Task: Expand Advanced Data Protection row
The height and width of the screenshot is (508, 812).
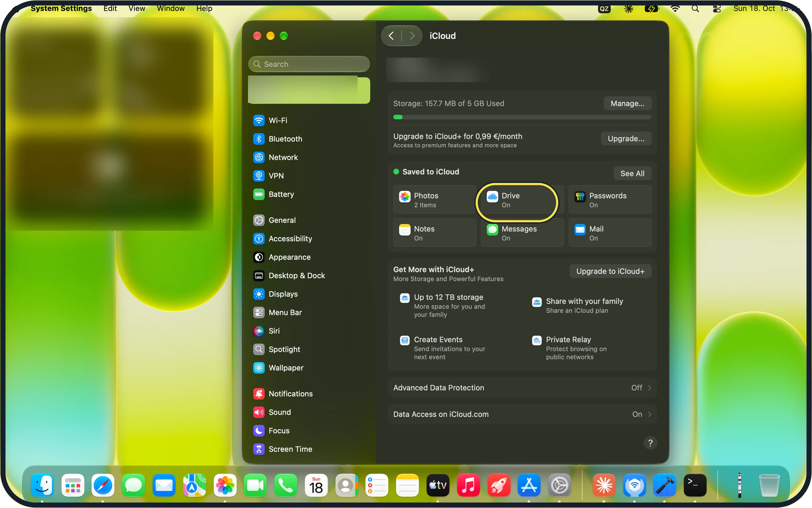Action: [522, 388]
